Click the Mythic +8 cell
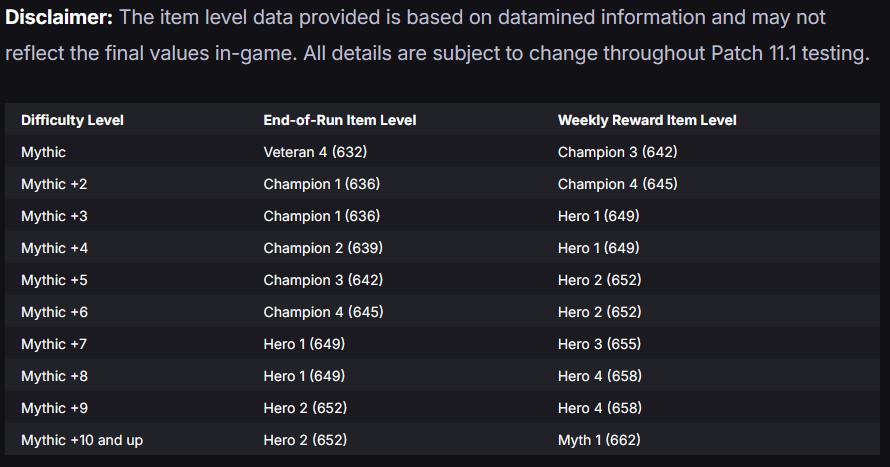This screenshot has width=890, height=467. coord(54,376)
